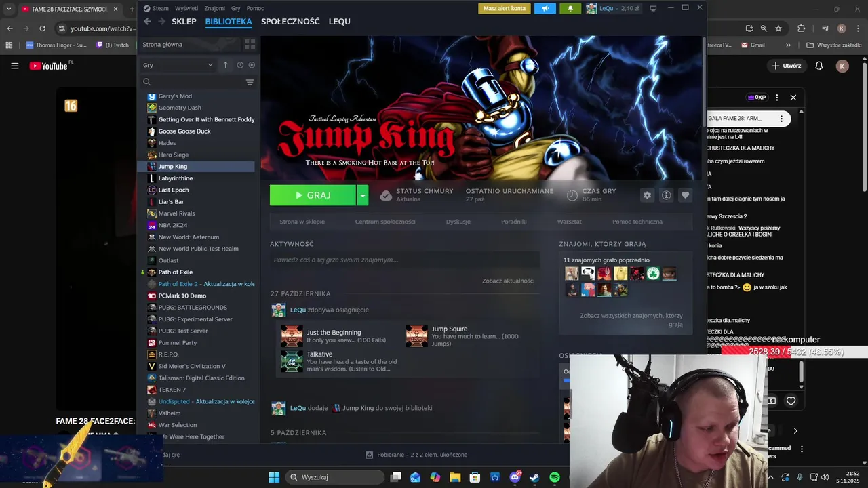
Task: Open the Gry library category dropdown
Action: tap(178, 65)
